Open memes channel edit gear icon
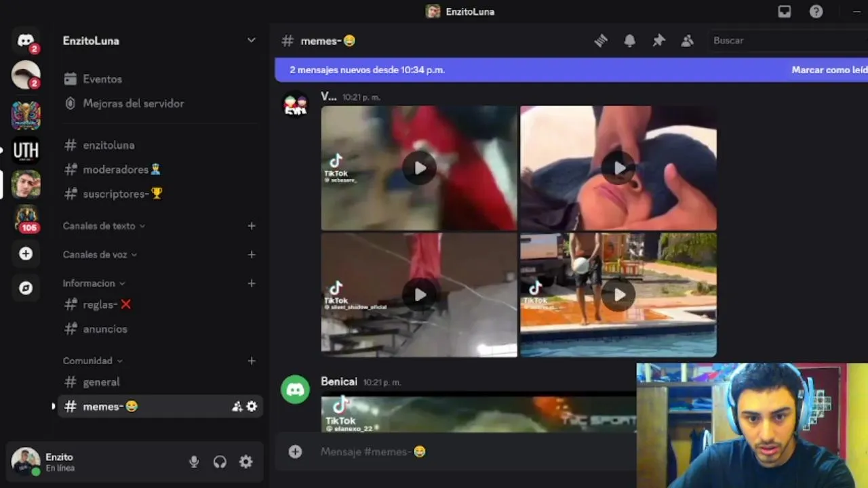The height and width of the screenshot is (488, 868). click(x=252, y=407)
